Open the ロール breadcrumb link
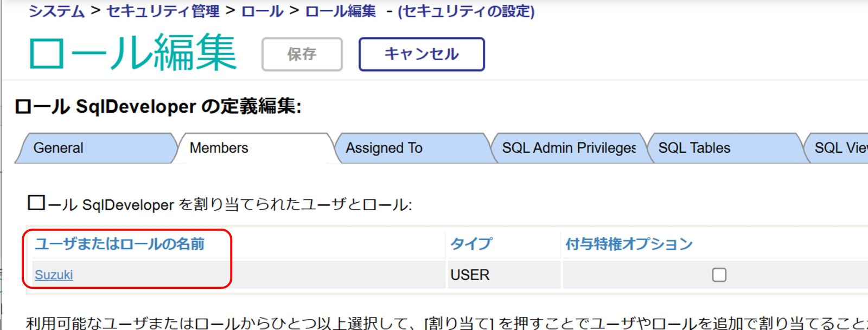 [x=262, y=11]
